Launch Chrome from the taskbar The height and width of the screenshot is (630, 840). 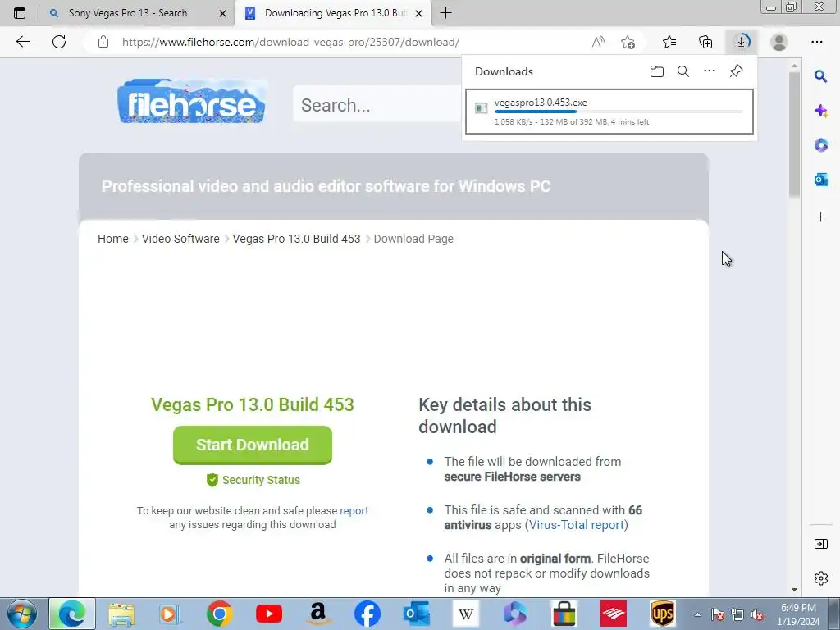point(220,614)
